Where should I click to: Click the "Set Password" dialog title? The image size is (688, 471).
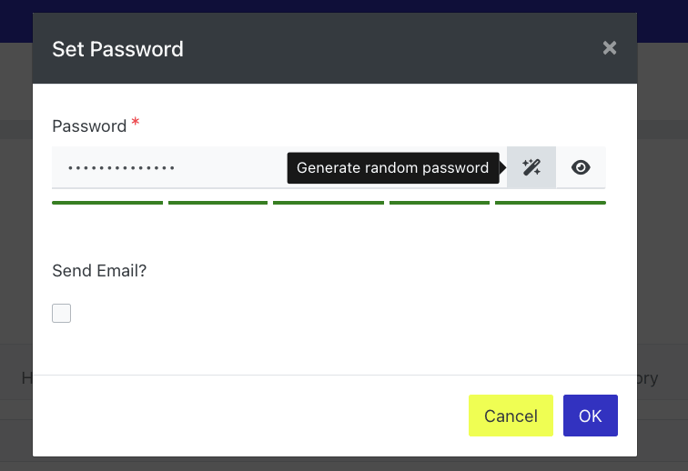pos(118,49)
